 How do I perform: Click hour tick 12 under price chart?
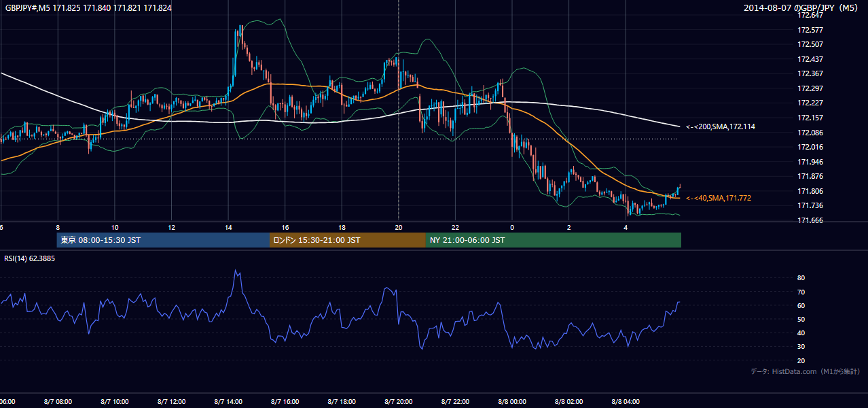coord(171,228)
